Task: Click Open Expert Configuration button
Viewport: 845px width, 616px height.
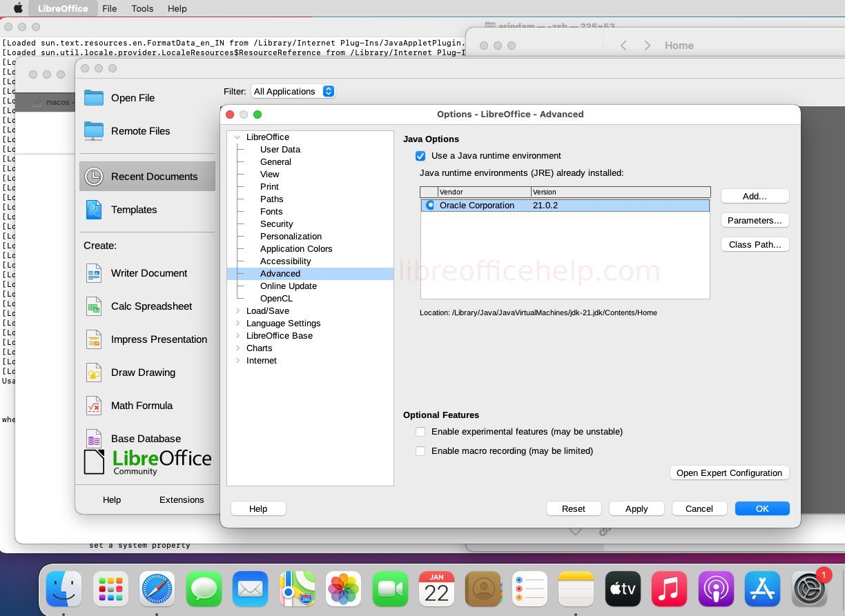Action: tap(729, 473)
